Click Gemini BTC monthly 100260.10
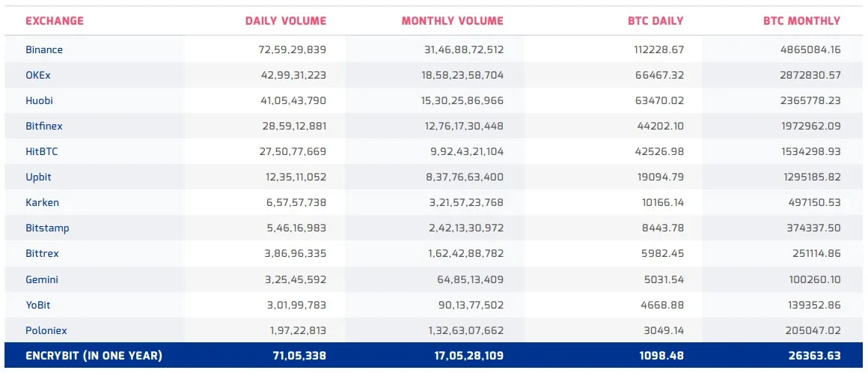 pyautogui.click(x=815, y=279)
